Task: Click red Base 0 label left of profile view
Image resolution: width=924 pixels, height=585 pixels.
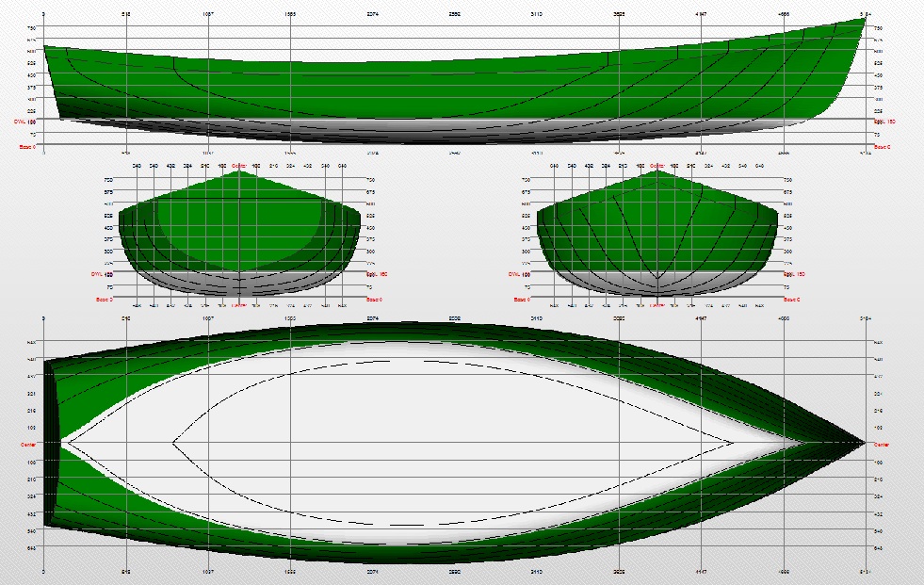Action: point(27,147)
